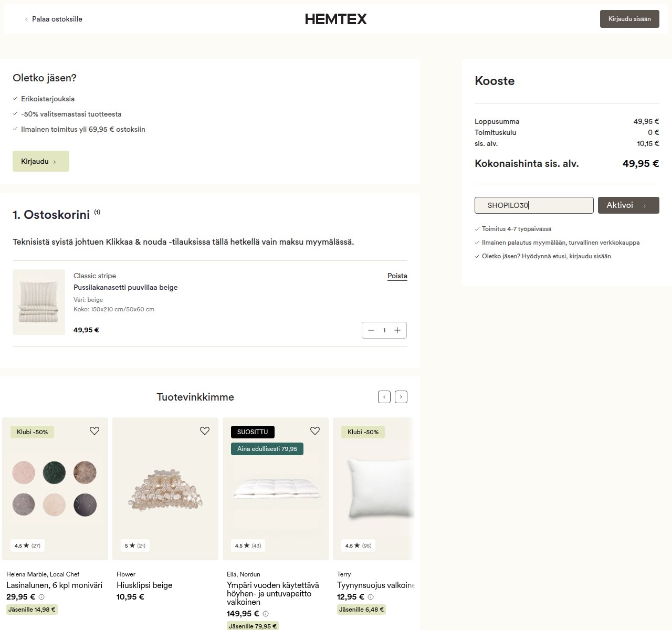Click the Kooste summary heading
Image resolution: width=672 pixels, height=630 pixels.
click(x=495, y=81)
